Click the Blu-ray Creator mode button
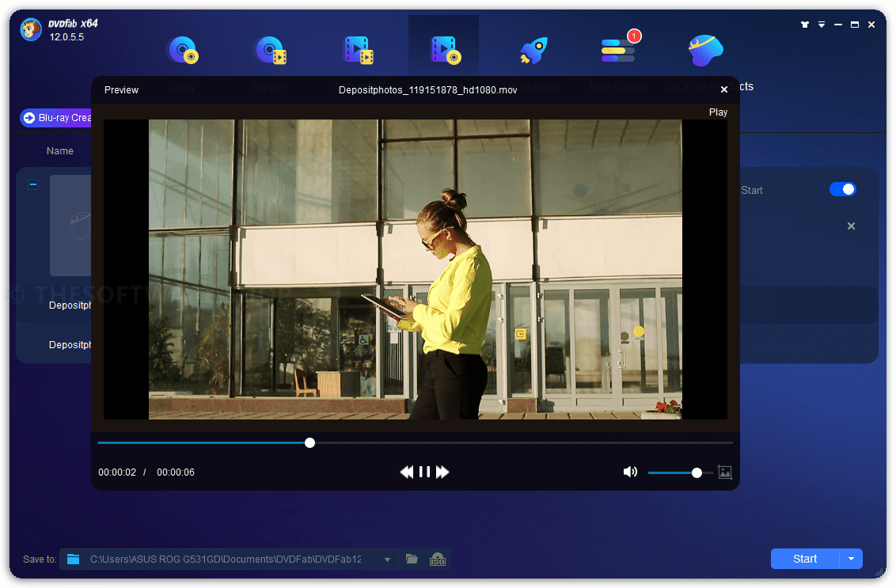896x588 pixels. pyautogui.click(x=56, y=118)
